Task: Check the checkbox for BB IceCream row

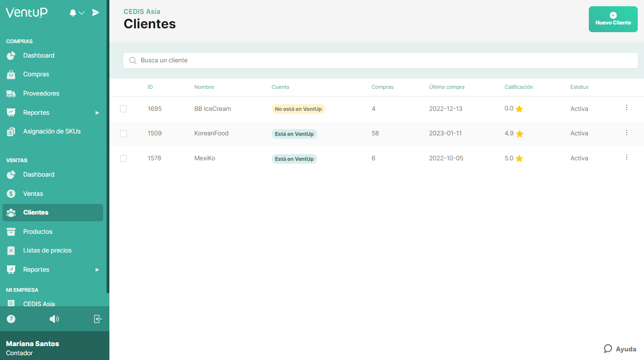Action: [123, 108]
